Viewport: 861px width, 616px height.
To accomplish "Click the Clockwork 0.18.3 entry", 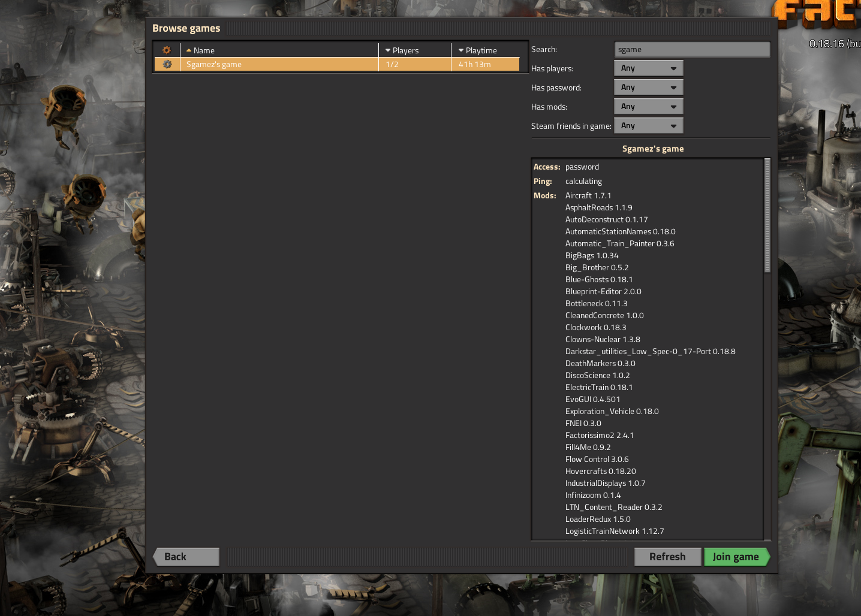I will 595,327.
